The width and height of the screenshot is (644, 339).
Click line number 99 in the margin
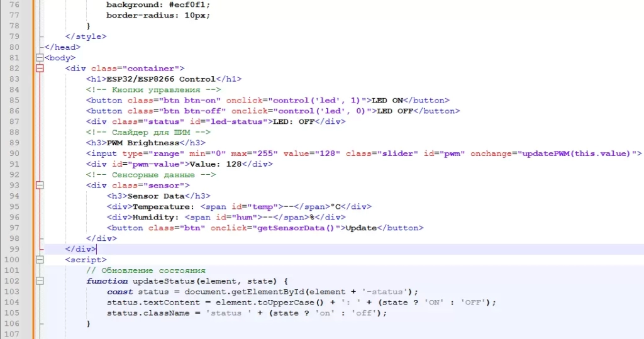14,249
